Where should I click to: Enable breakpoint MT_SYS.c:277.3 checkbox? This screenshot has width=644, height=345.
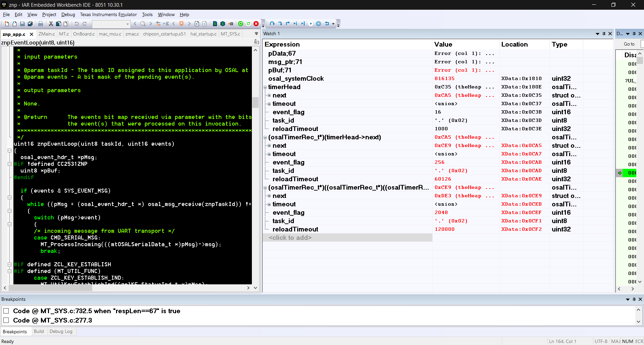point(6,320)
